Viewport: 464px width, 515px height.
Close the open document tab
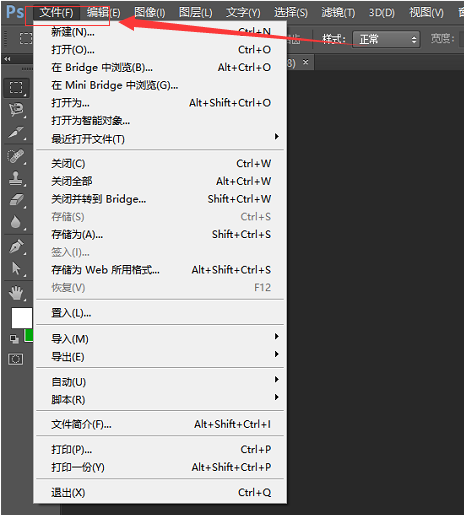(x=305, y=62)
